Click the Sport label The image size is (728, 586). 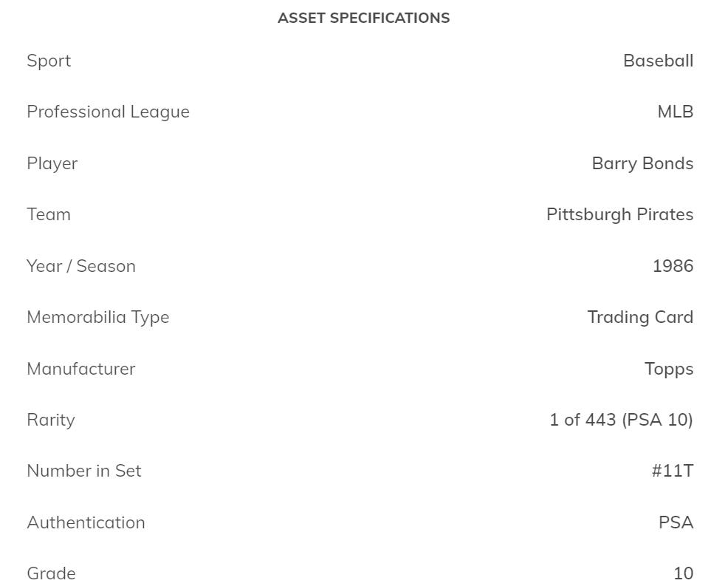pos(49,61)
